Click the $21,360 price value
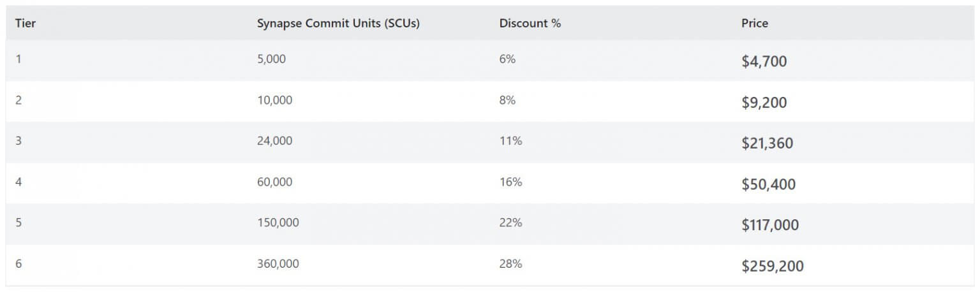The height and width of the screenshot is (292, 980). pyautogui.click(x=767, y=143)
